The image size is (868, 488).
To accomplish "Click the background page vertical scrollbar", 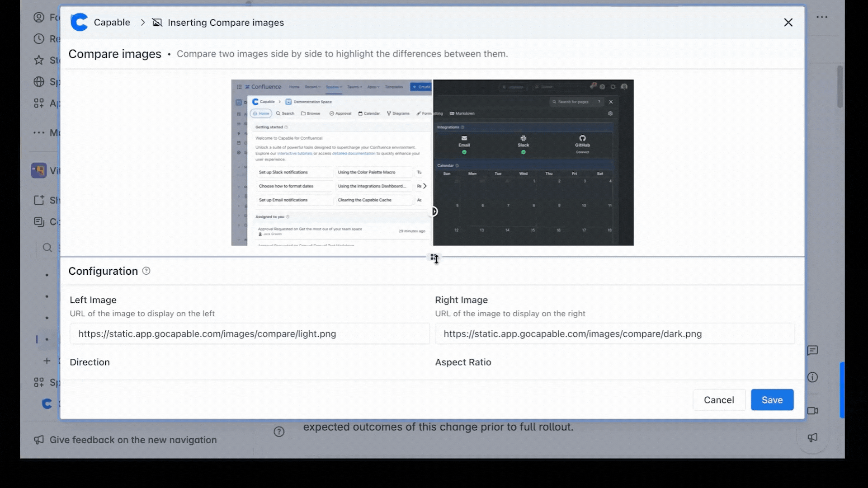I will tap(840, 87).
